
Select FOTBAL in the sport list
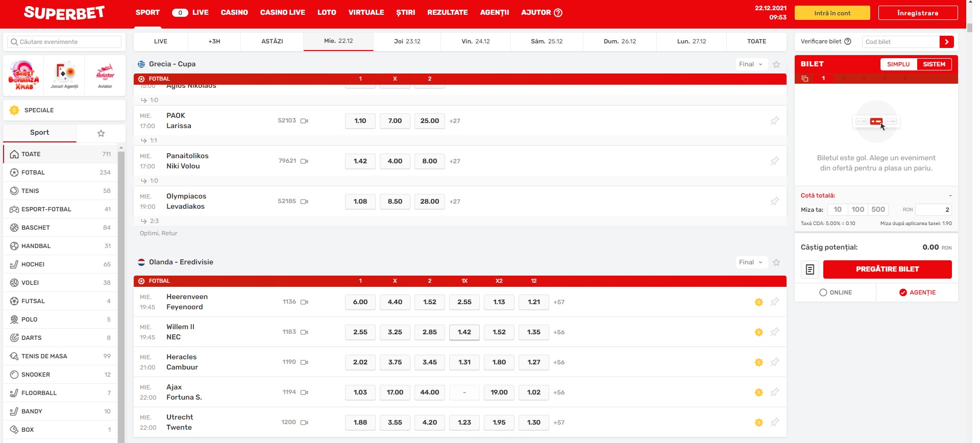click(60, 173)
